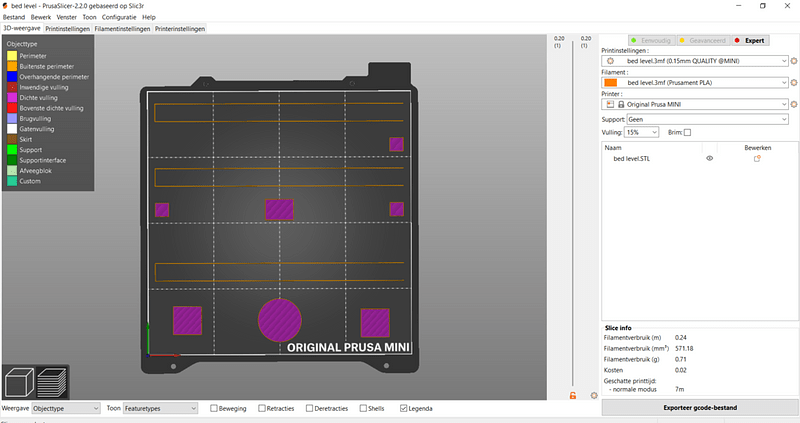Image resolution: width=800 pixels, height=423 pixels.
Task: Select bed level.STL in object list
Action: (631, 159)
